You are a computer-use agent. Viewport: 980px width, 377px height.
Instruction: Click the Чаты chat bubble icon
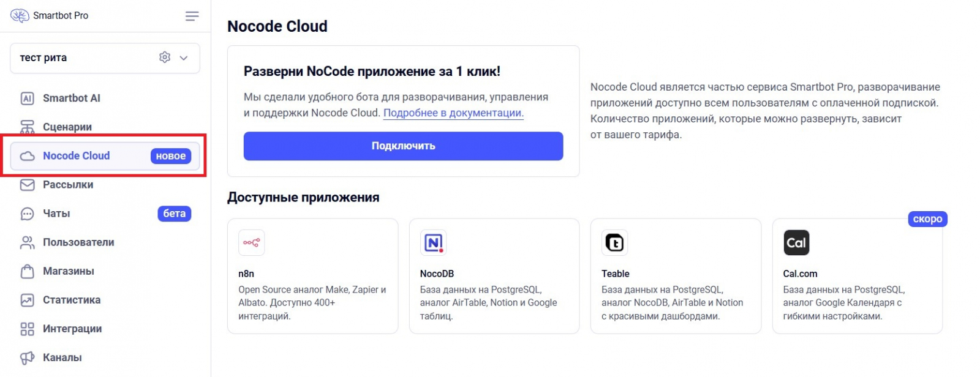pyautogui.click(x=28, y=214)
